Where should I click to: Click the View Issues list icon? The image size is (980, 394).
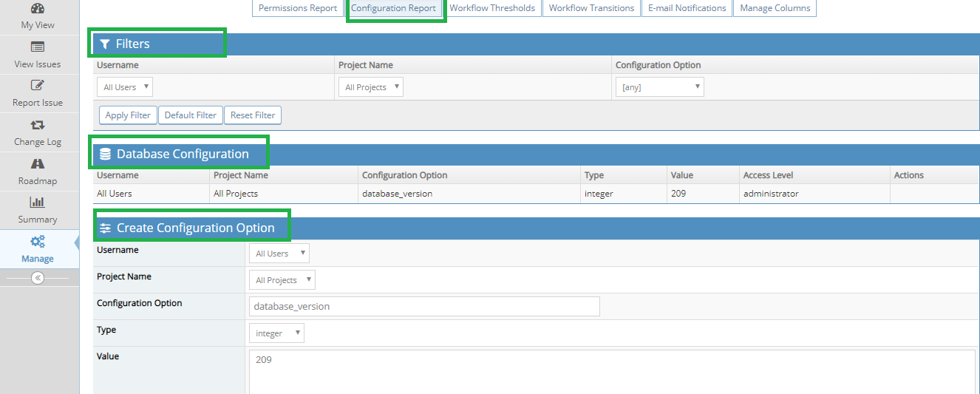38,47
